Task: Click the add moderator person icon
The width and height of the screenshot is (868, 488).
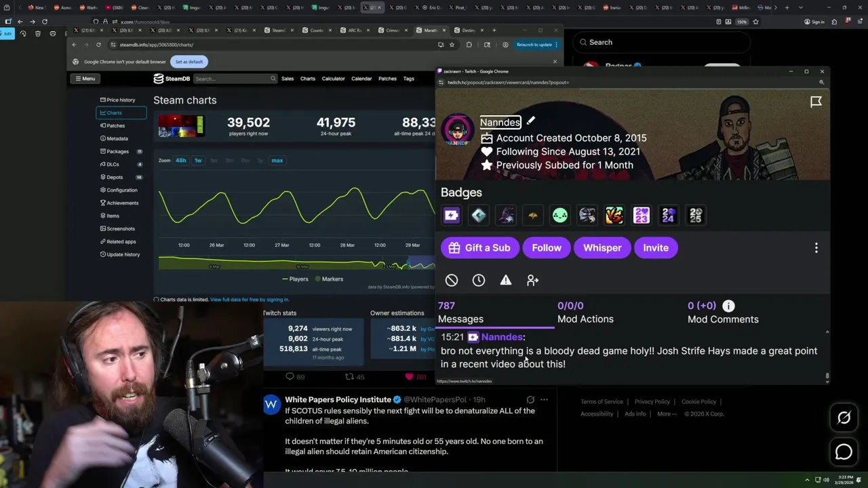Action: pyautogui.click(x=533, y=280)
